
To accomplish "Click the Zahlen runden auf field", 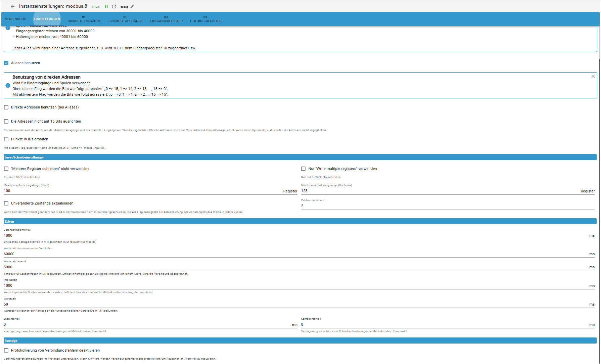I will pyautogui.click(x=448, y=206).
